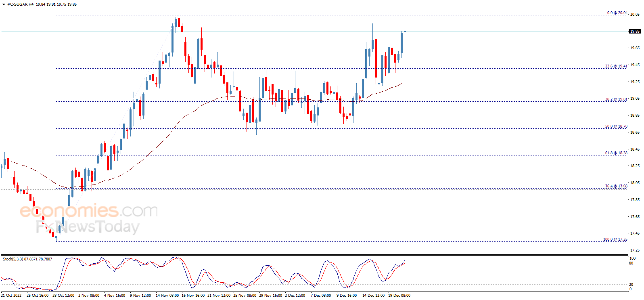Select the Fibonacci label 76.4 @ 17.98
Image resolution: width=644 pixels, height=300 pixels.
pos(616,186)
